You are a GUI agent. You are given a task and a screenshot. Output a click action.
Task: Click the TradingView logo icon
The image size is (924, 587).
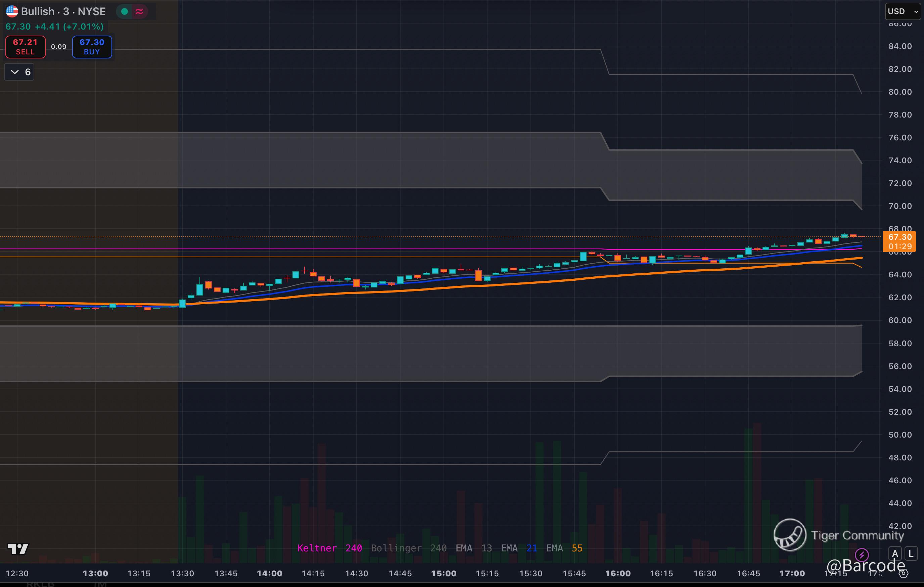click(18, 549)
